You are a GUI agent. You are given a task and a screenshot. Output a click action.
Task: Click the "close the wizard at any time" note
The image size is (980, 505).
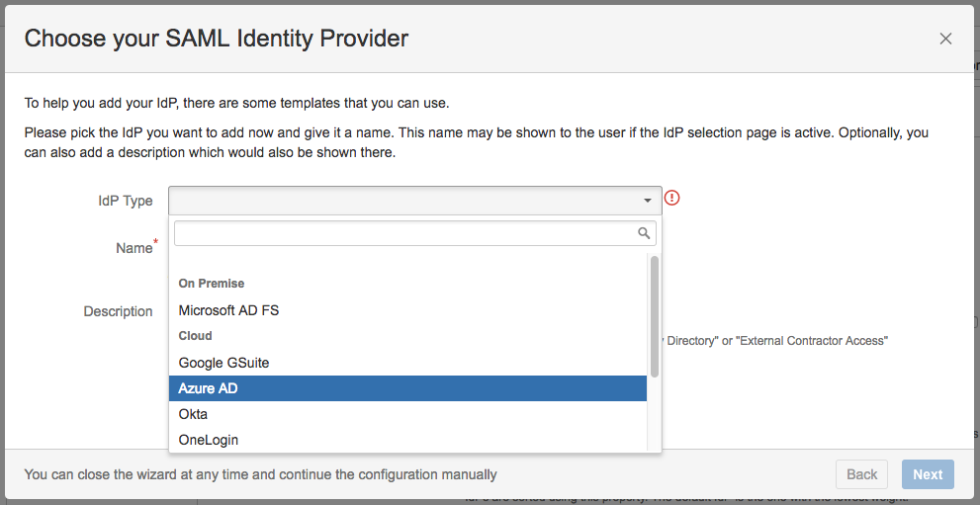(261, 474)
